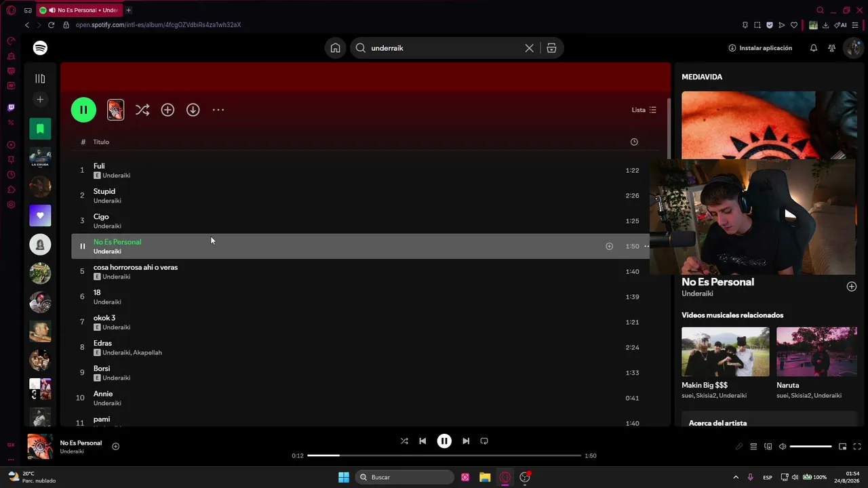Open No Es Personal title in player bar

[81, 443]
